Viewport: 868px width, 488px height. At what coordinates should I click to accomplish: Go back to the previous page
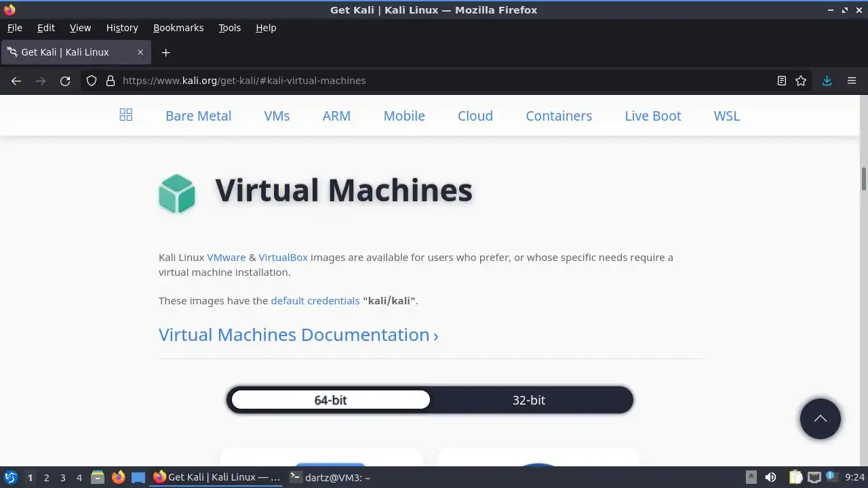16,81
